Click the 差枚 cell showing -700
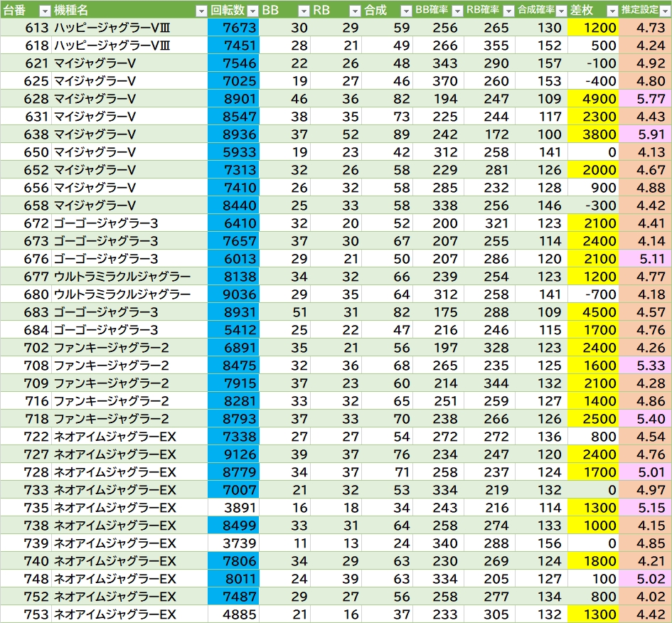This screenshot has height=623, width=672. coord(594,294)
